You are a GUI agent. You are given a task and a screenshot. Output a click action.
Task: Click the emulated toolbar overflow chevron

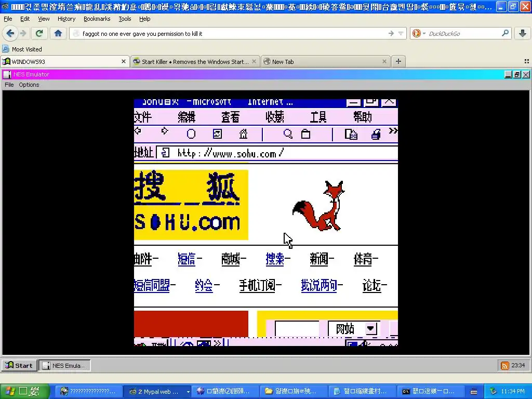393,131
